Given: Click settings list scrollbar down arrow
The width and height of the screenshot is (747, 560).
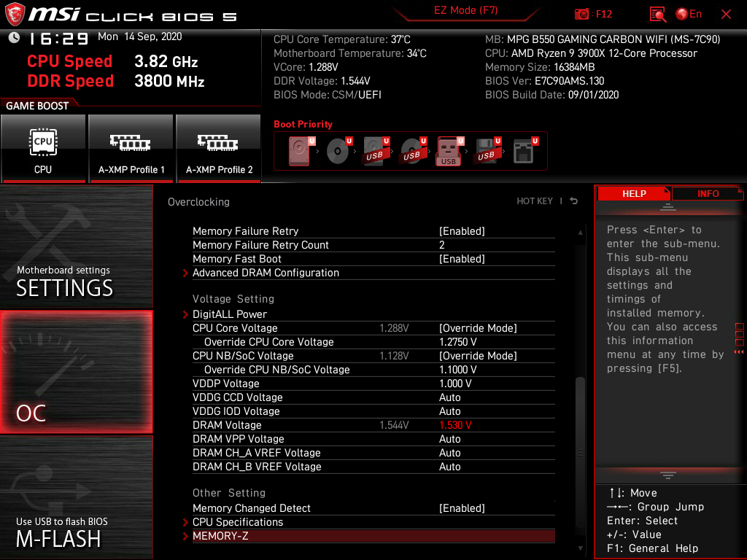Looking at the screenshot, I should 580,548.
